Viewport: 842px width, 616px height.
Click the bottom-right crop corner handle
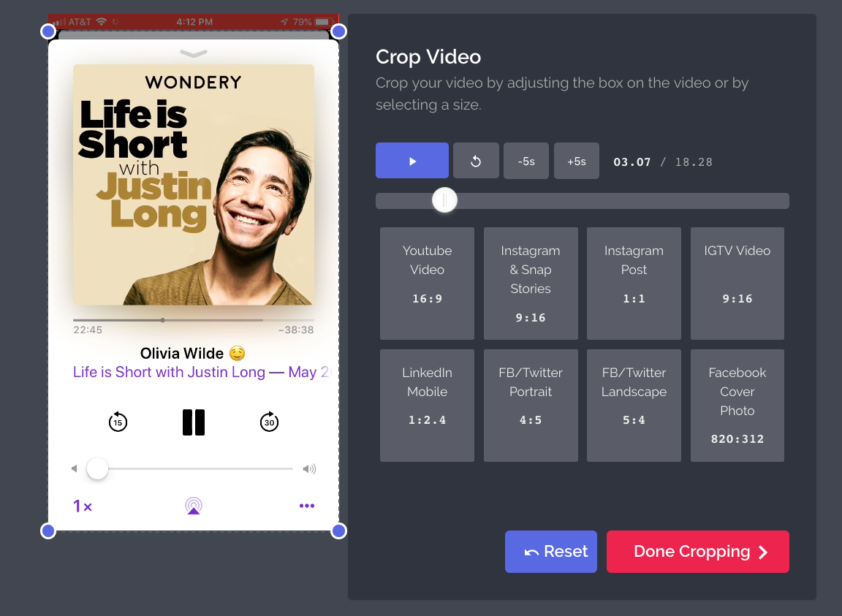(x=338, y=531)
